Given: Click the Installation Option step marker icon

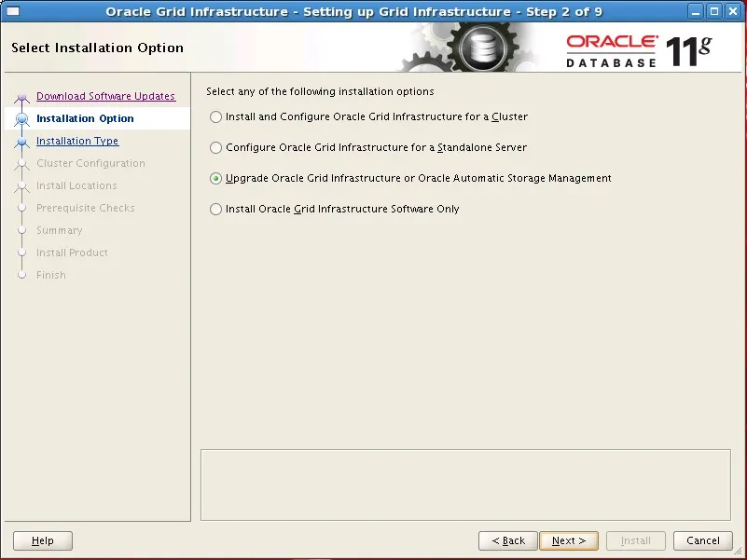Looking at the screenshot, I should pyautogui.click(x=21, y=118).
